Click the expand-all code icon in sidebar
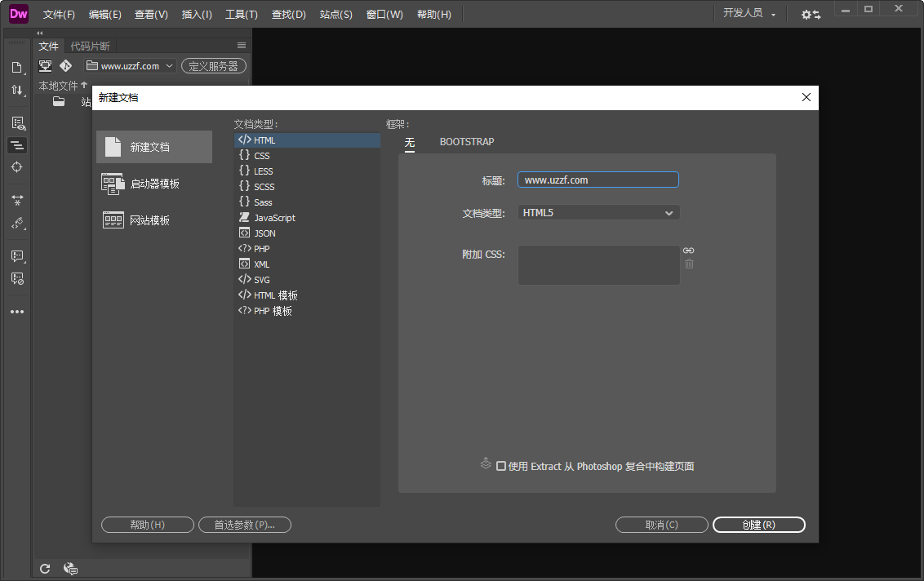 pyautogui.click(x=17, y=201)
